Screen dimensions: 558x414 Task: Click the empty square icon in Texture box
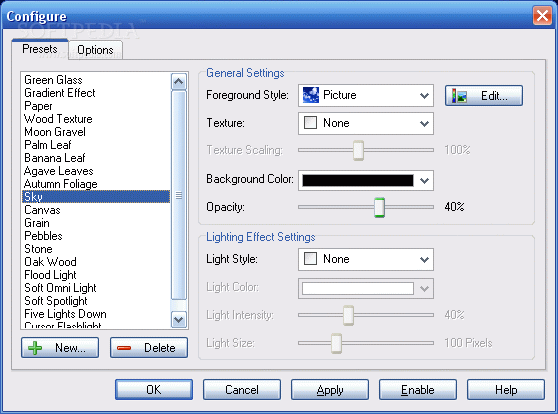pos(310,123)
